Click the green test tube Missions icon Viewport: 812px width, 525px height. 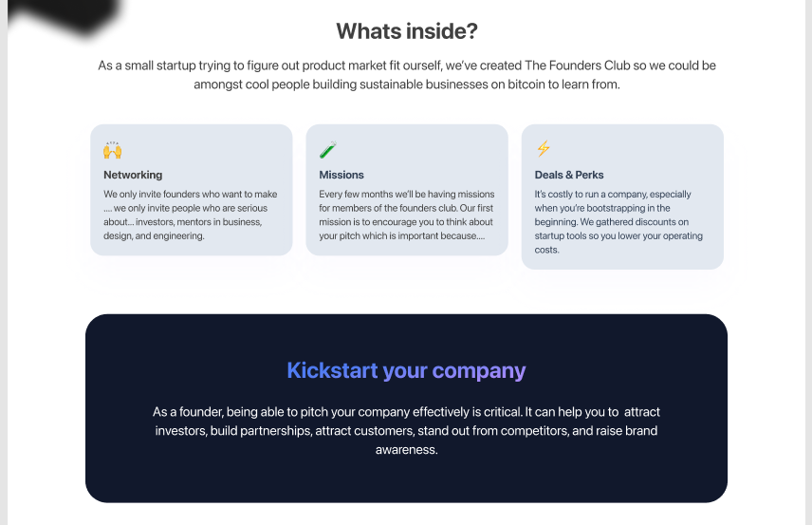328,150
